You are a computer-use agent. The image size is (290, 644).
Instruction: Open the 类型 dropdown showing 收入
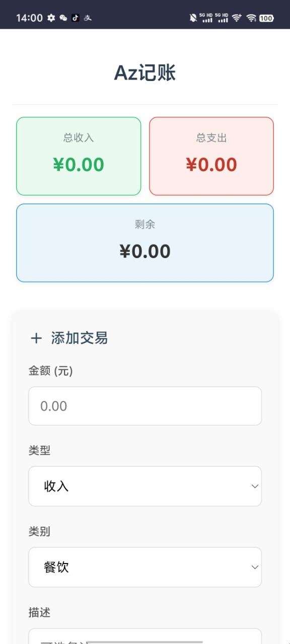tap(145, 486)
